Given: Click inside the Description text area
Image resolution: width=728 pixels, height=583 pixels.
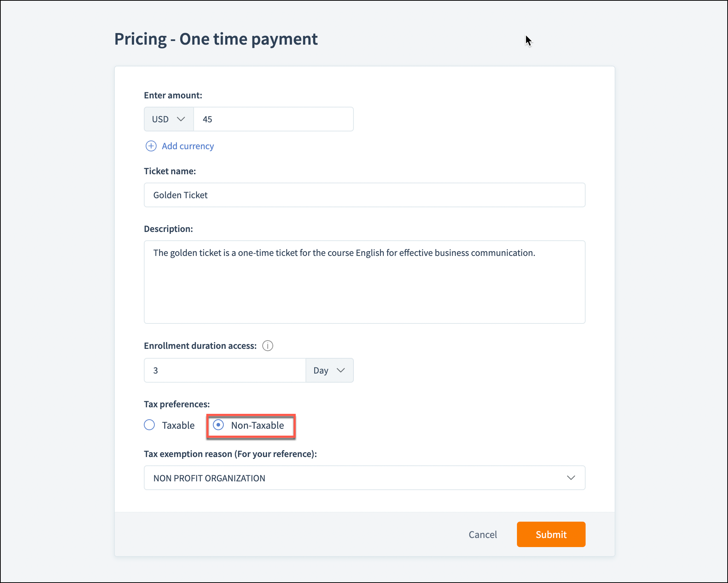Looking at the screenshot, I should (x=364, y=282).
